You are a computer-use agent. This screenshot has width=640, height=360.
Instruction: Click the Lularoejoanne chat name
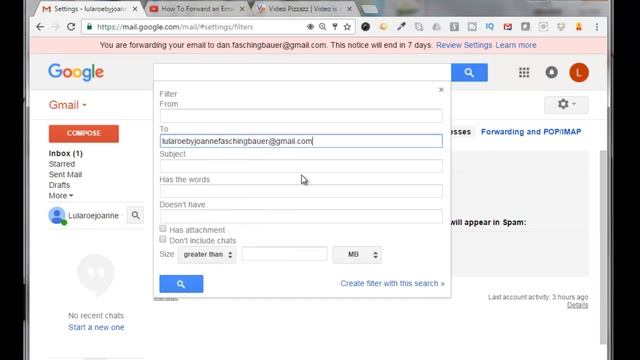(x=93, y=216)
